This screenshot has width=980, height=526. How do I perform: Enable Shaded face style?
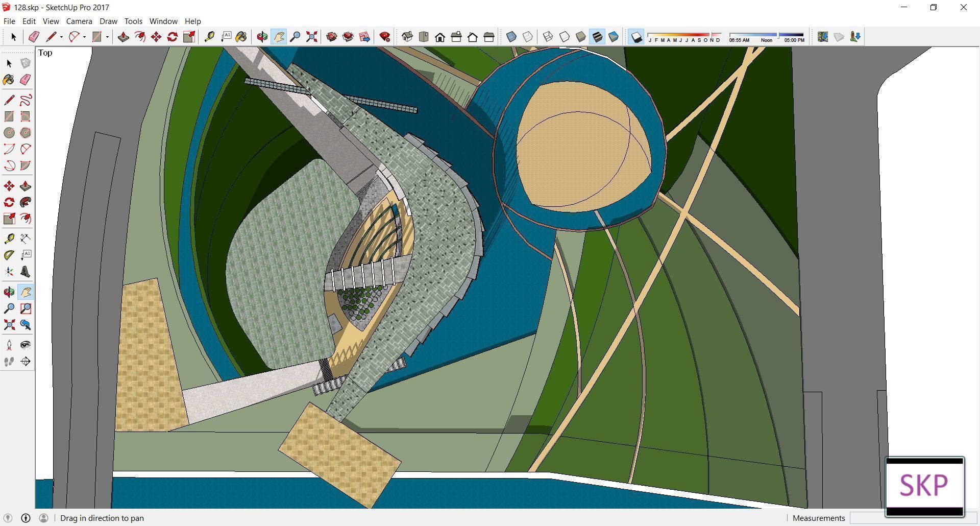[581, 37]
